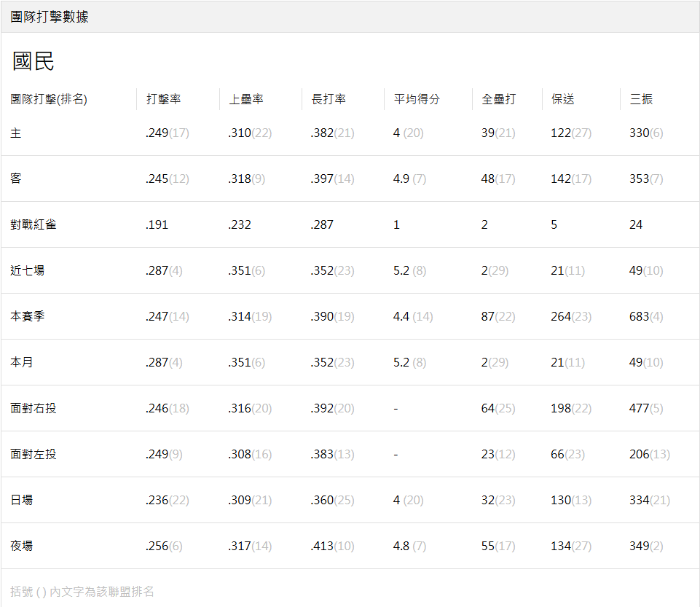The height and width of the screenshot is (607, 700).
Task: Select the 對戰紅雀 row label
Action: coord(33,224)
